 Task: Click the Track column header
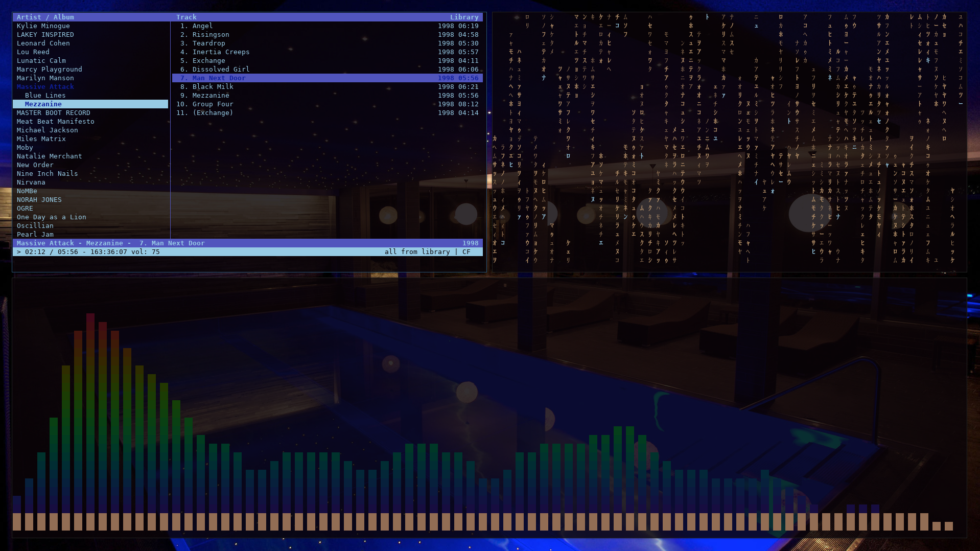(186, 17)
